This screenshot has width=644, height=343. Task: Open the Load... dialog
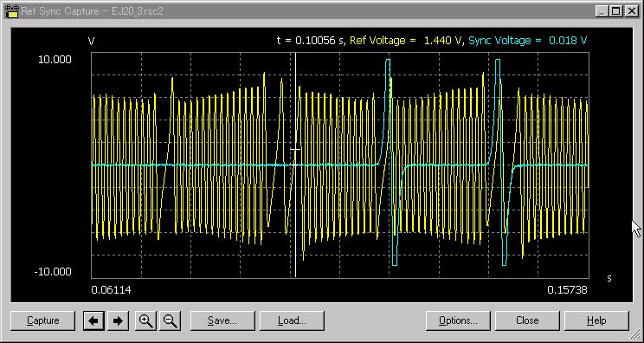click(x=292, y=320)
